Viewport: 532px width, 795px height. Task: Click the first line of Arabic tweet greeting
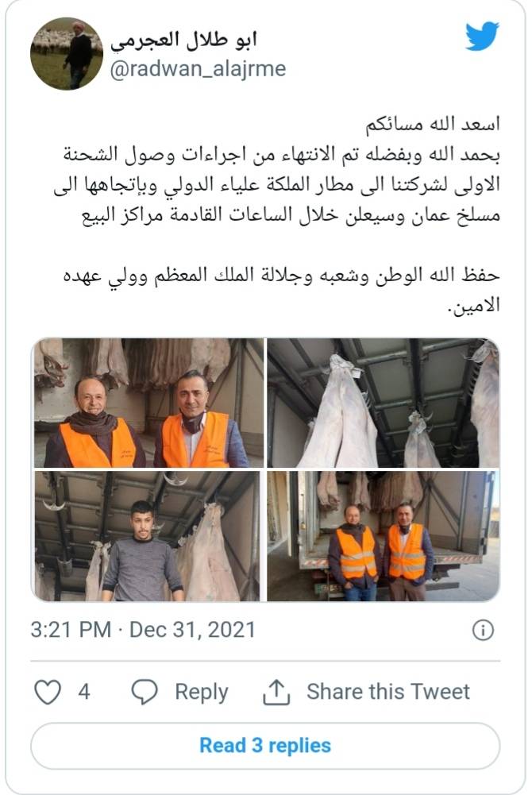tap(434, 125)
